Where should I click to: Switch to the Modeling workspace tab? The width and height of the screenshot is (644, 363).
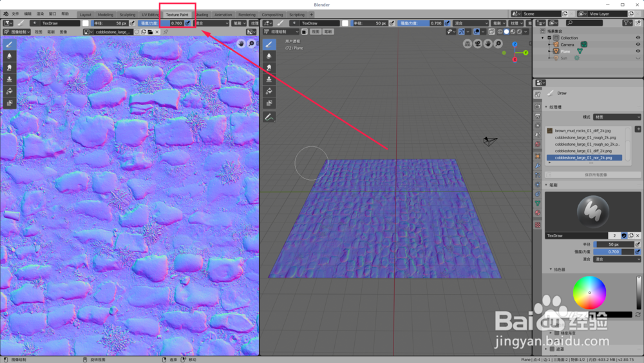tap(106, 14)
